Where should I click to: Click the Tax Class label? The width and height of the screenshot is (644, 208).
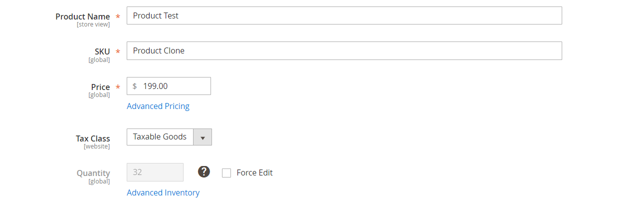click(93, 138)
